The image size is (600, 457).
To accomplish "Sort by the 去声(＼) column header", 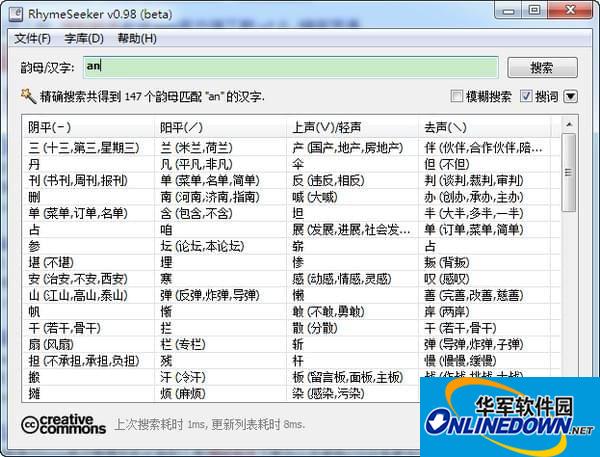I will (x=484, y=127).
